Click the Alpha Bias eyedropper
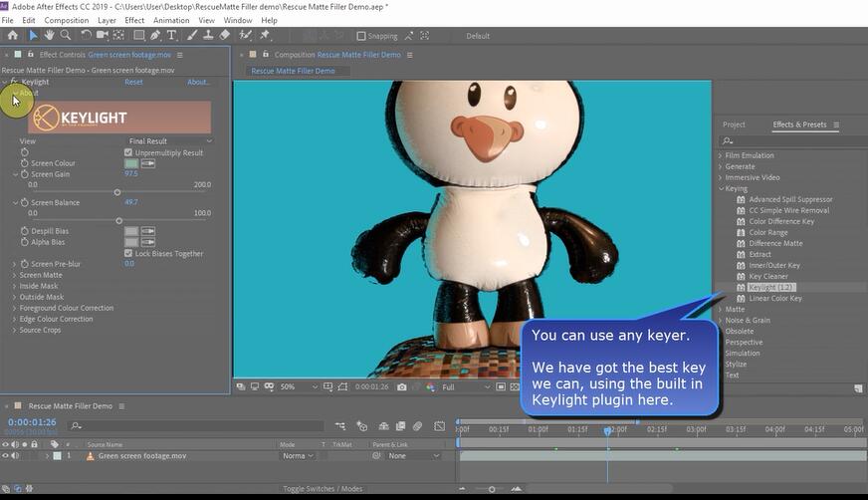The image size is (868, 500). click(147, 242)
